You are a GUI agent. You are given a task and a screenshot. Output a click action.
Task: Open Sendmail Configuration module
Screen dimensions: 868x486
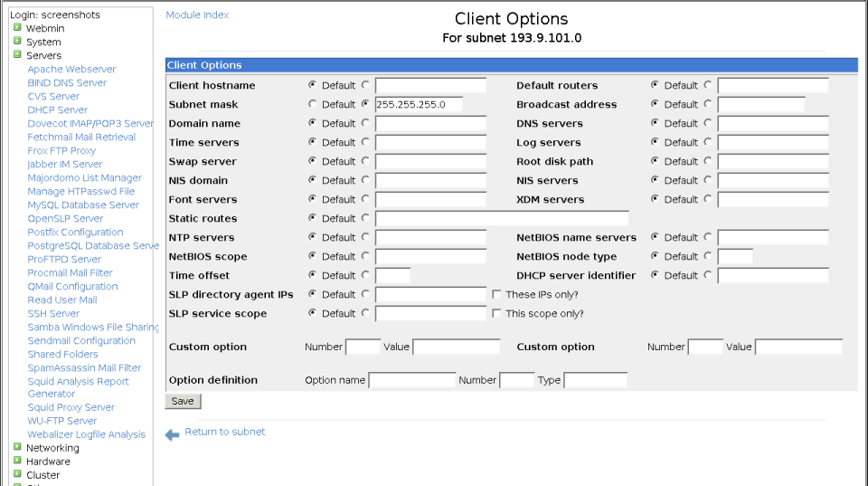pyautogui.click(x=81, y=341)
